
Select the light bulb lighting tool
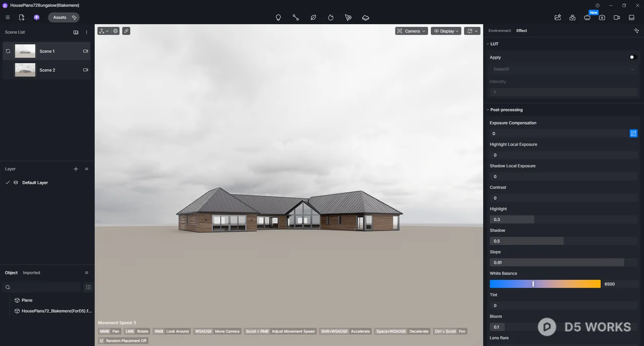click(x=278, y=17)
